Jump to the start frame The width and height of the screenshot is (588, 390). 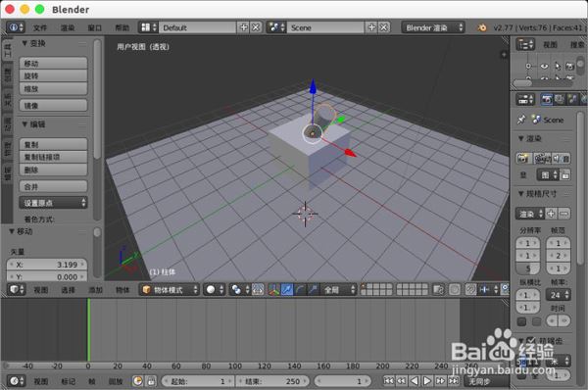click(388, 381)
